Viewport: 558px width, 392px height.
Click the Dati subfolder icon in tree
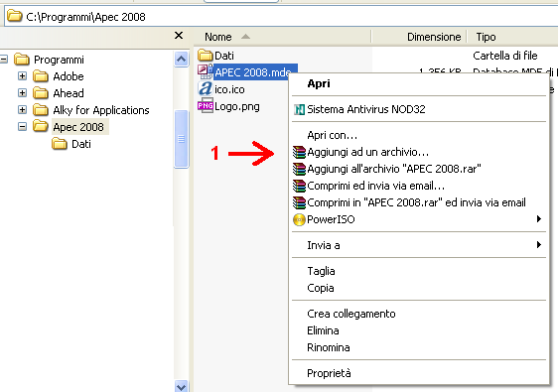point(60,144)
